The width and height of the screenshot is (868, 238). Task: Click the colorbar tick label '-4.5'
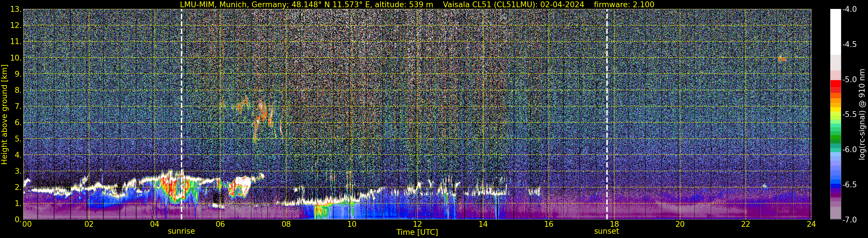point(849,44)
